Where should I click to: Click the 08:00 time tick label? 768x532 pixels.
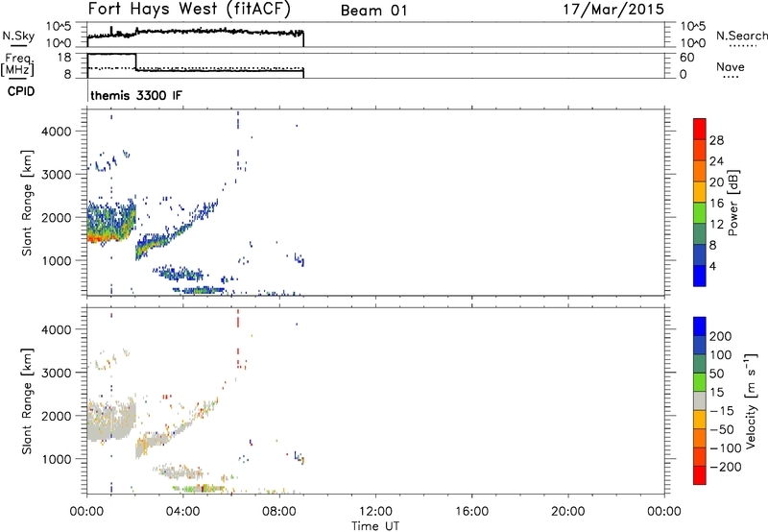[279, 511]
